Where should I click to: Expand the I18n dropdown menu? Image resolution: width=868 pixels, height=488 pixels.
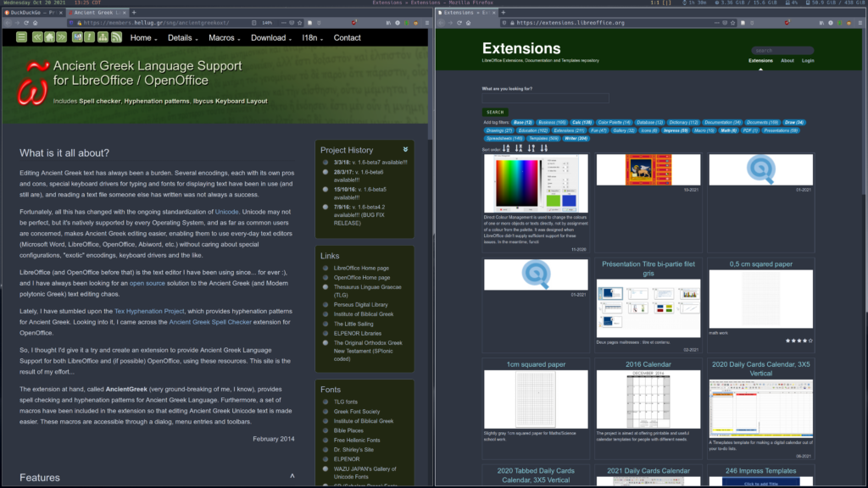[x=312, y=37]
